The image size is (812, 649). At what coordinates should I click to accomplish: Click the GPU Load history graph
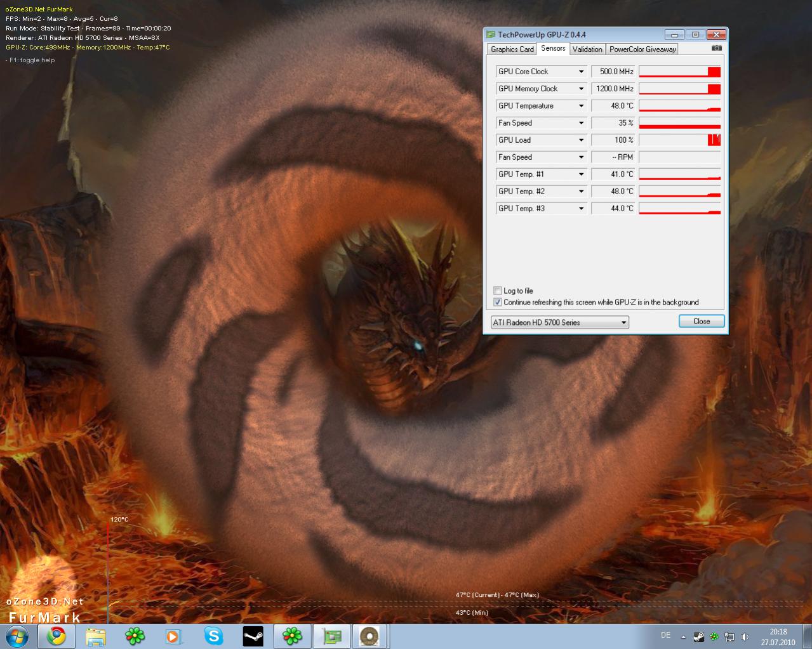tap(680, 140)
